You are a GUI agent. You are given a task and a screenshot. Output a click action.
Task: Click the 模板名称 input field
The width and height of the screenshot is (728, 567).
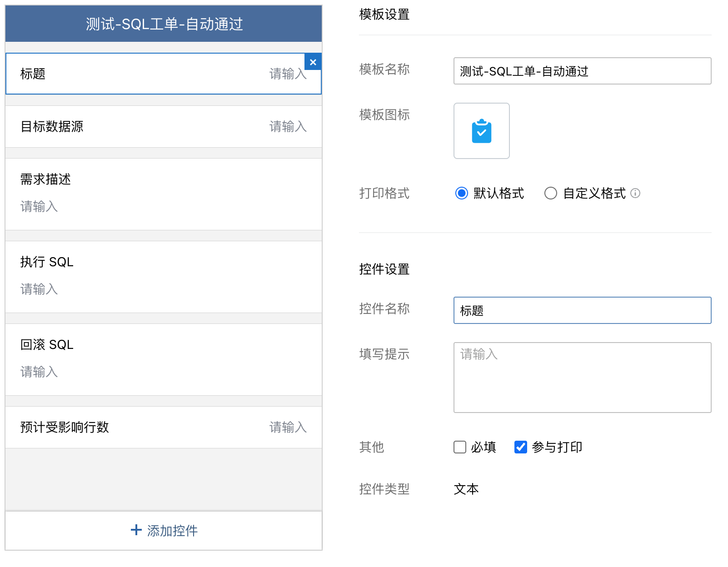(582, 71)
